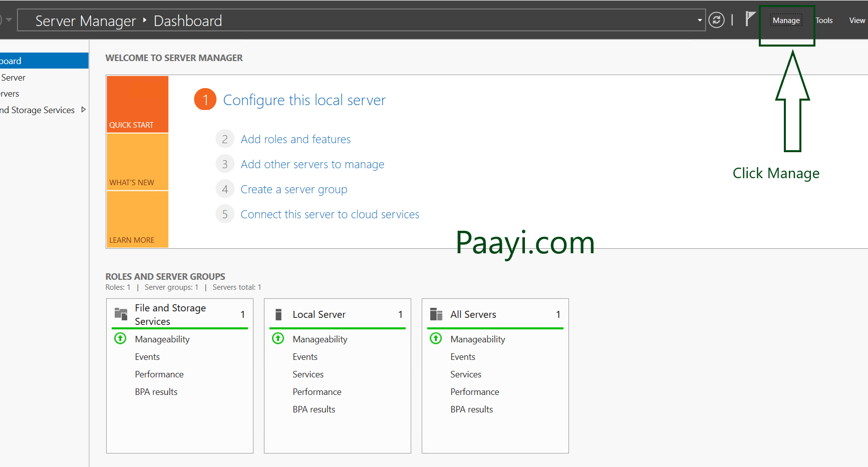Click All Servers green manageability status icon
The image size is (868, 467).
click(x=436, y=339)
